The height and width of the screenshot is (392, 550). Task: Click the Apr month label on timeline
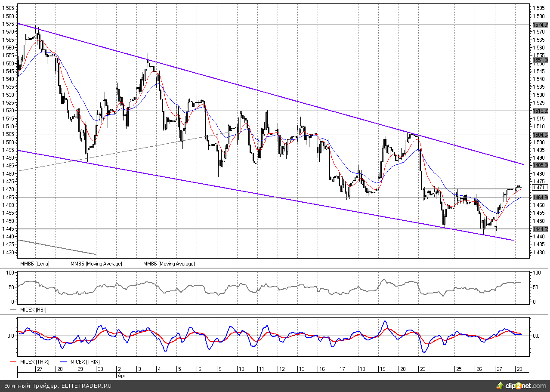point(121,375)
